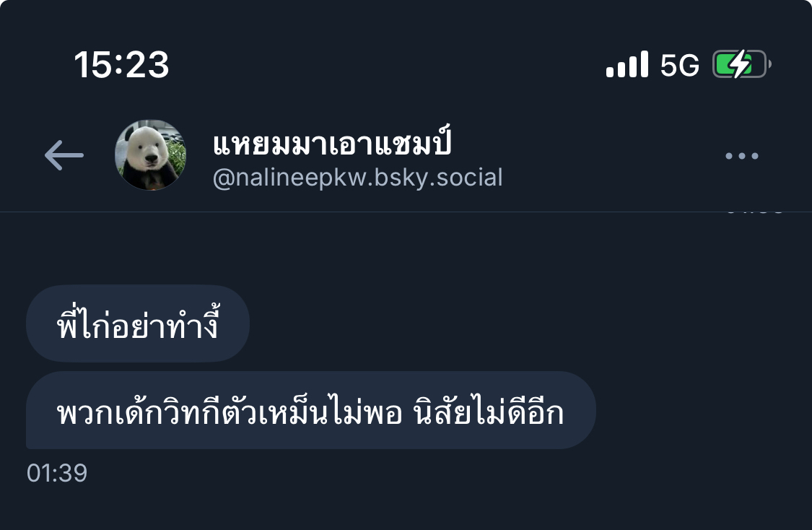812x530 pixels.
Task: Tap the 15:23 clock in status bar
Action: pos(122,65)
